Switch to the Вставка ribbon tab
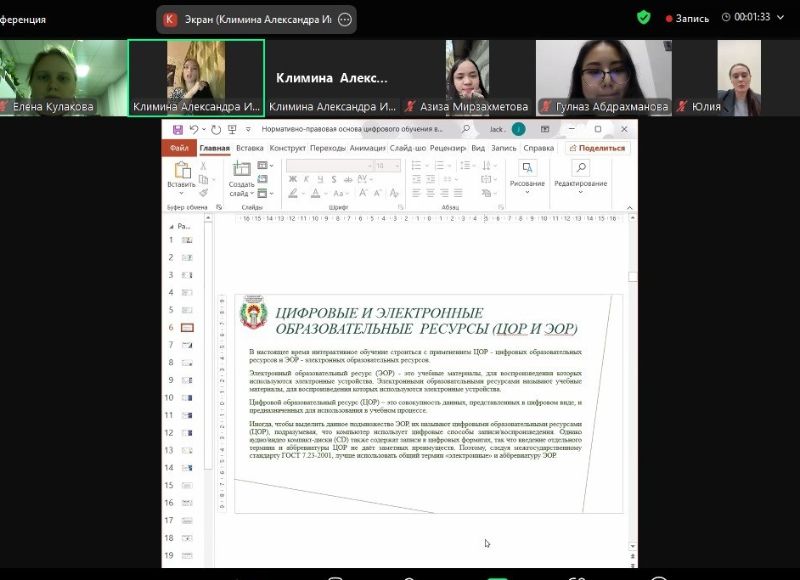The image size is (800, 580). (249, 148)
